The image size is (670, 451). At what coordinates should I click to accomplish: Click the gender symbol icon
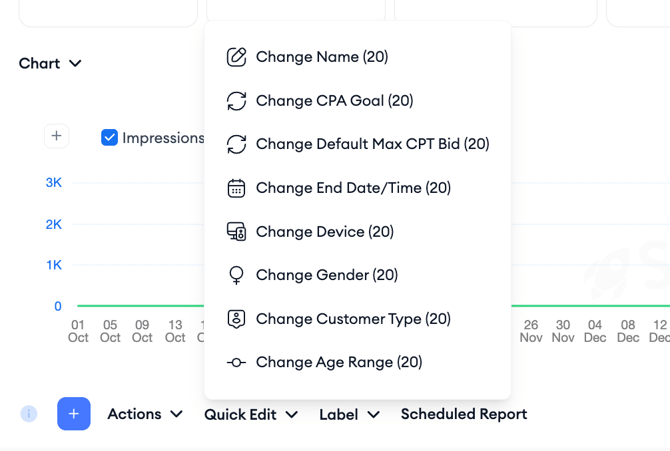(x=236, y=275)
